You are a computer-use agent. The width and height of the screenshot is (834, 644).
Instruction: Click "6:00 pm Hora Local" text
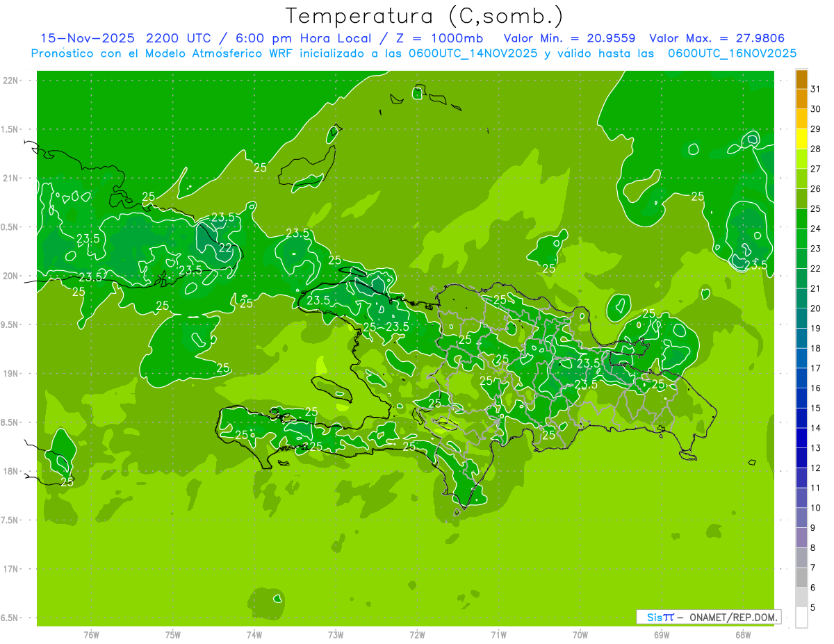coord(304,38)
